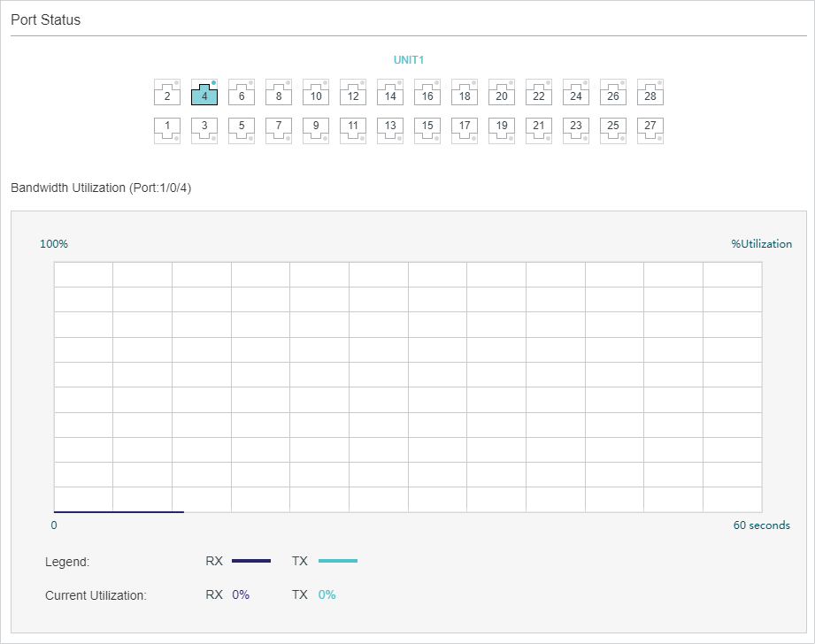Click port 21 icon
The image size is (815, 644).
click(x=539, y=130)
